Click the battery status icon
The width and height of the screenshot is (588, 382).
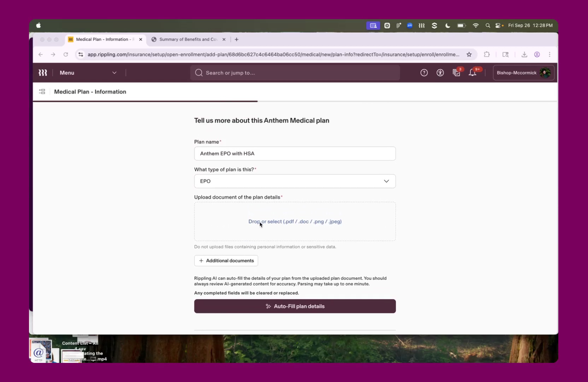[x=461, y=25]
